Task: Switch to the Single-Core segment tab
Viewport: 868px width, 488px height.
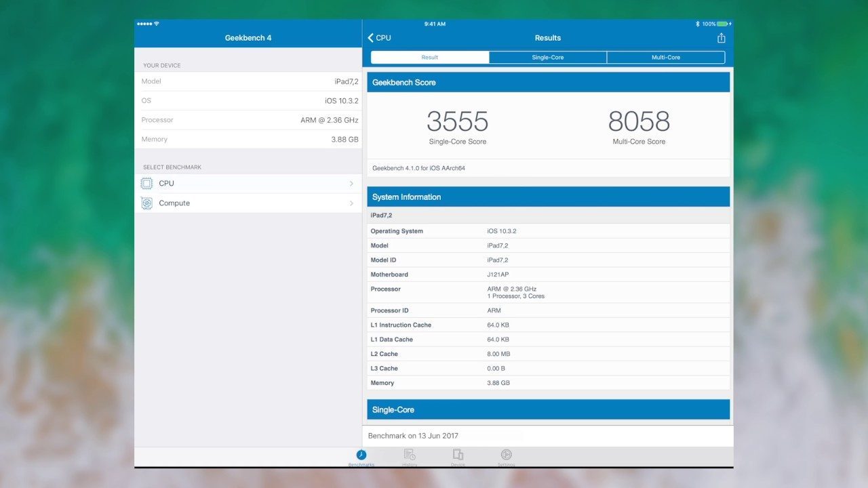Action: coord(548,58)
